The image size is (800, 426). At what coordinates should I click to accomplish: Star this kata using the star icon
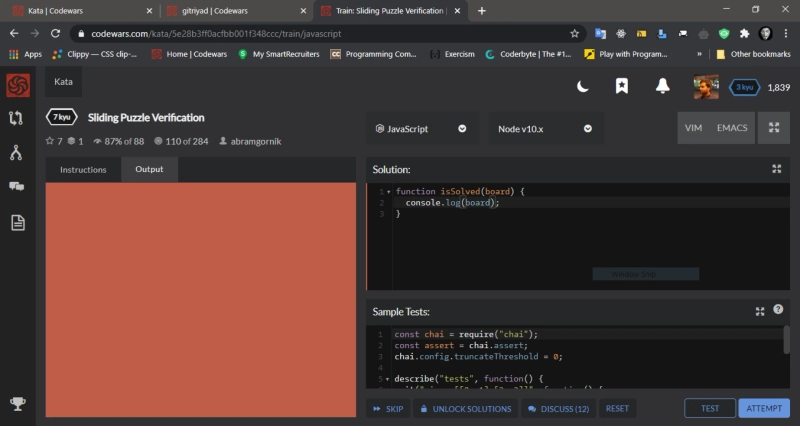point(49,141)
